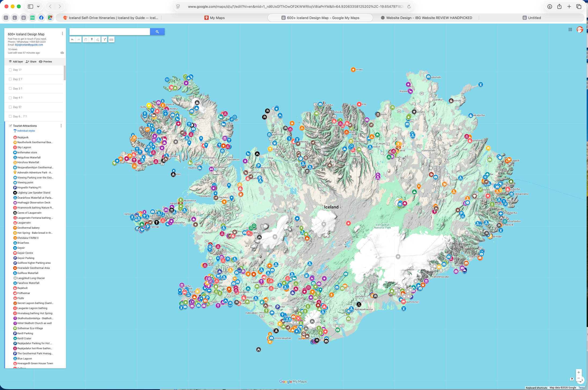The height and width of the screenshot is (390, 588).
Task: Switch to Iceland Self-Drive Itineraries tab
Action: 110,18
